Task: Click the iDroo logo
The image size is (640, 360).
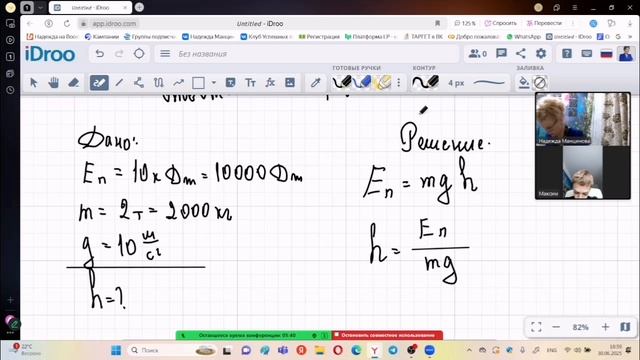Action: pyautogui.click(x=50, y=54)
